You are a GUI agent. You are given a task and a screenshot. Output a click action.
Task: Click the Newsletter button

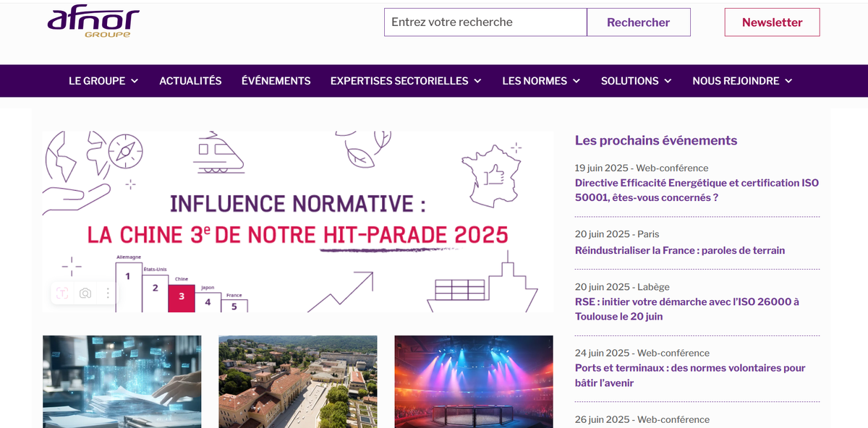click(x=773, y=22)
